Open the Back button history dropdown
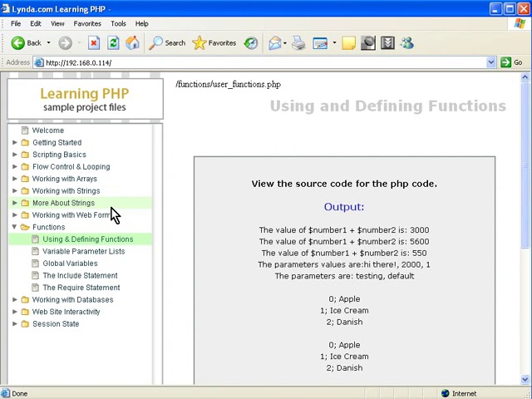This screenshot has height=399, width=532. click(48, 42)
